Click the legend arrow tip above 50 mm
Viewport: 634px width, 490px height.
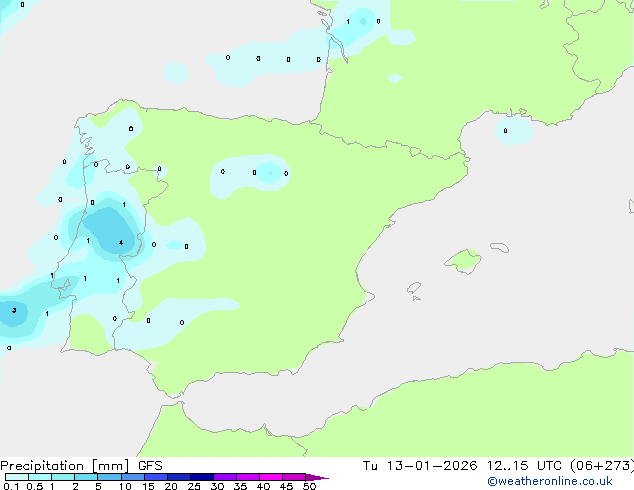click(x=317, y=477)
